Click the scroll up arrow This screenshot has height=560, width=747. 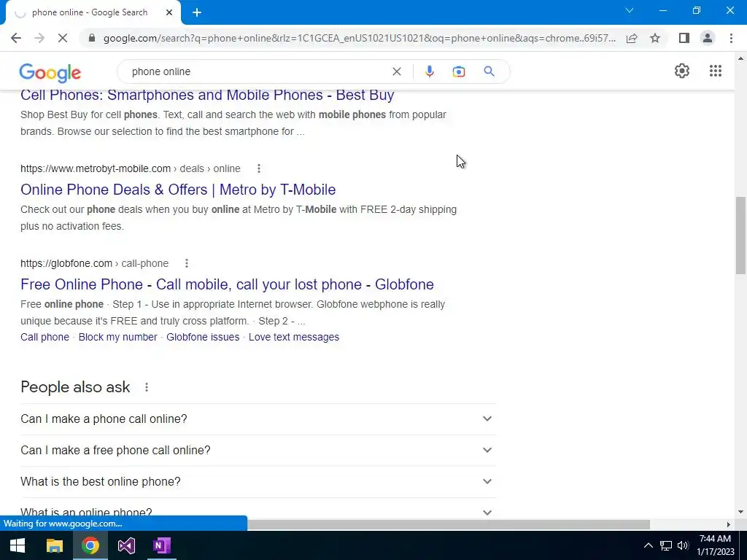tap(740, 58)
